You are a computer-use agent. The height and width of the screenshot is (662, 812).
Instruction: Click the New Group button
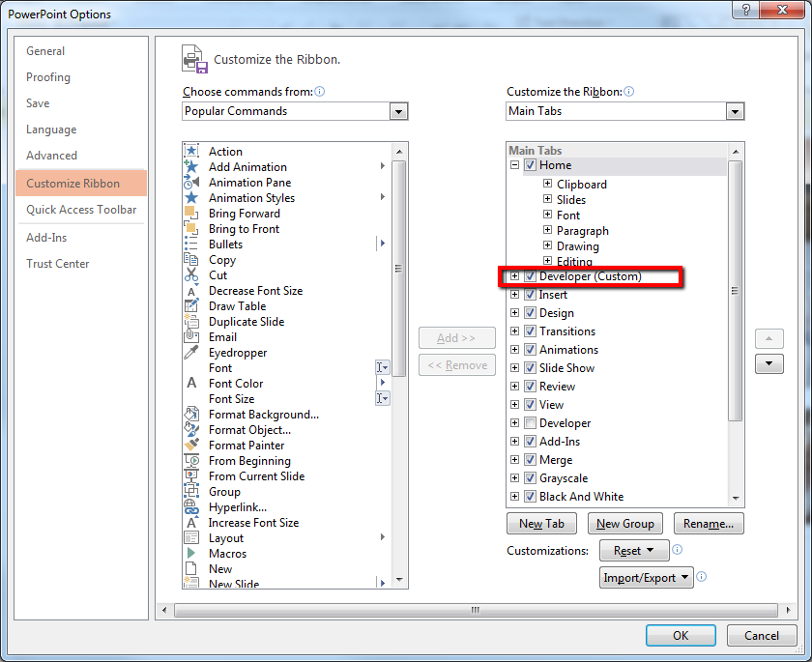tap(625, 523)
